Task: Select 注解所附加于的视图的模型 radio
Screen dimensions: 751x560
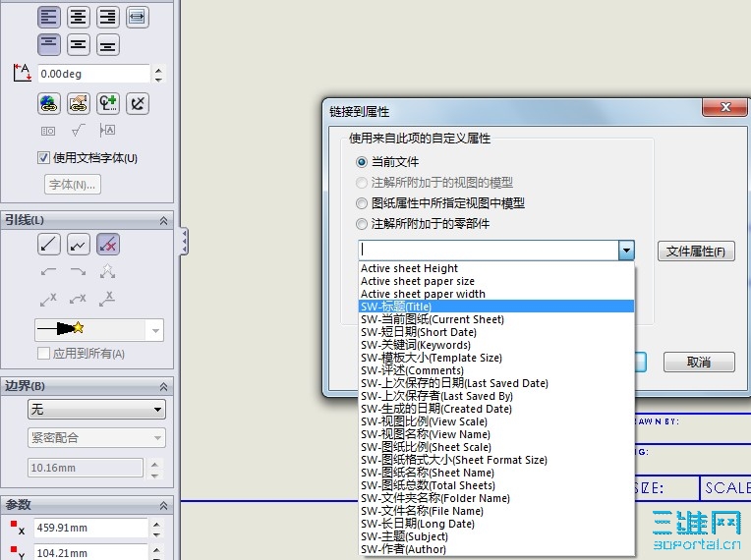Action: point(362,183)
